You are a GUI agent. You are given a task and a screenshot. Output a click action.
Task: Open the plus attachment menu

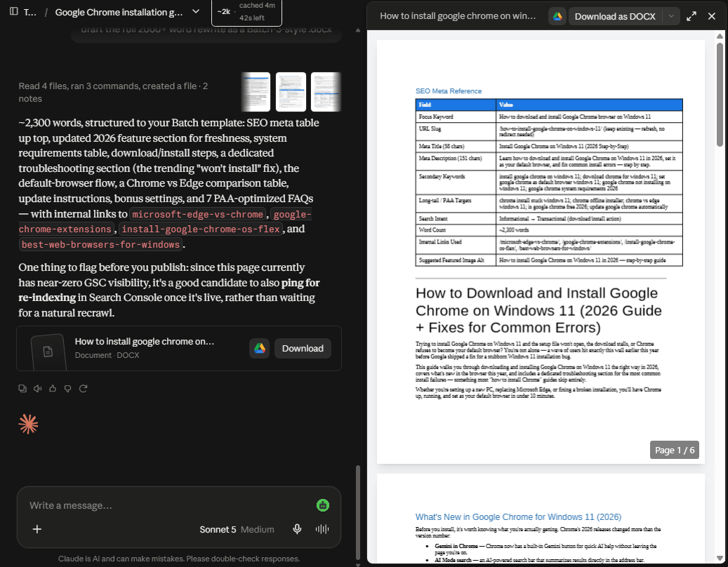pos(37,529)
